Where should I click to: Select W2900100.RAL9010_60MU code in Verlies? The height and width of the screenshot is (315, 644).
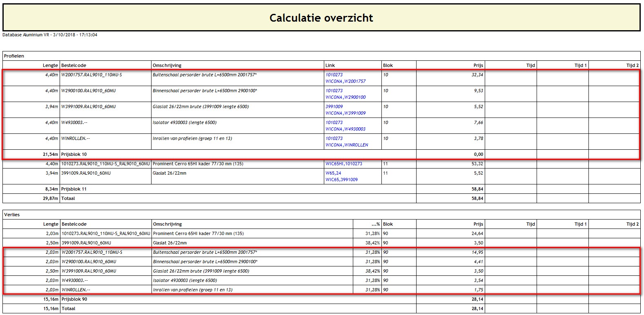point(89,262)
